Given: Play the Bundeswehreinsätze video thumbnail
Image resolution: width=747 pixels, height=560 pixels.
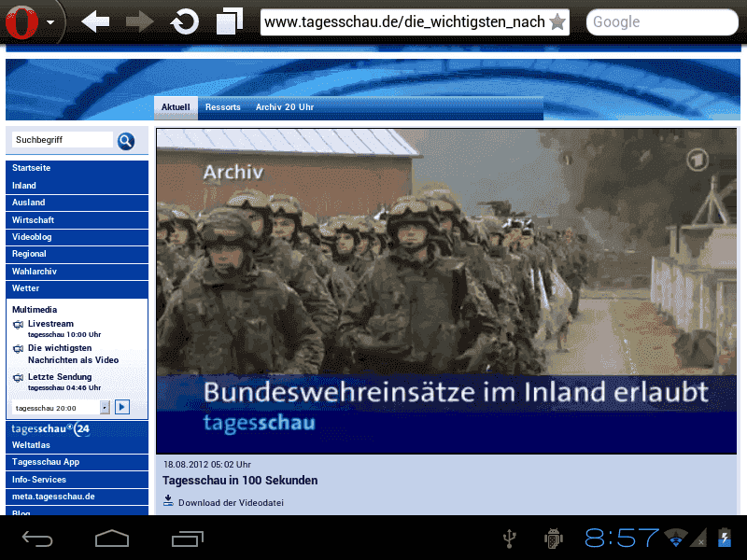Looking at the screenshot, I should tap(446, 291).
